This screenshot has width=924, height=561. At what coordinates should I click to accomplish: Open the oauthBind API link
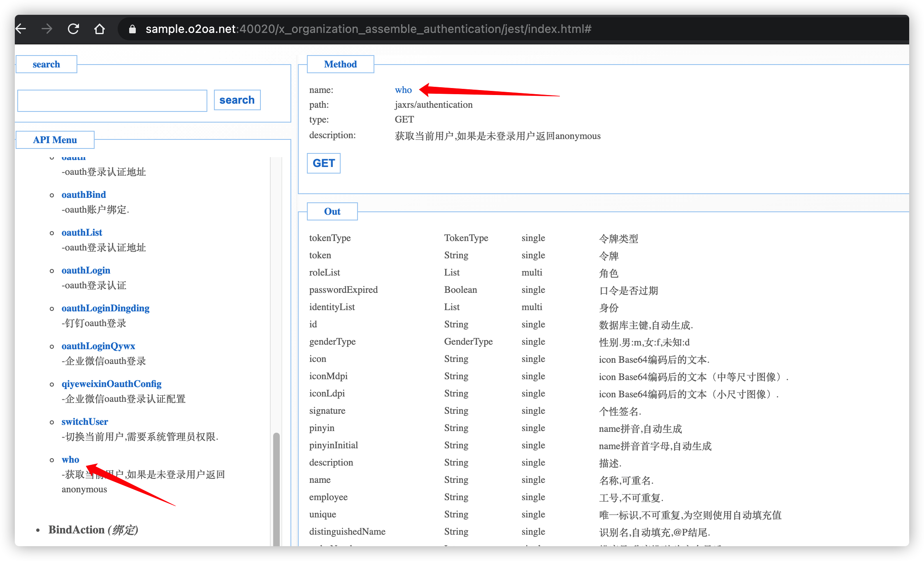click(84, 195)
